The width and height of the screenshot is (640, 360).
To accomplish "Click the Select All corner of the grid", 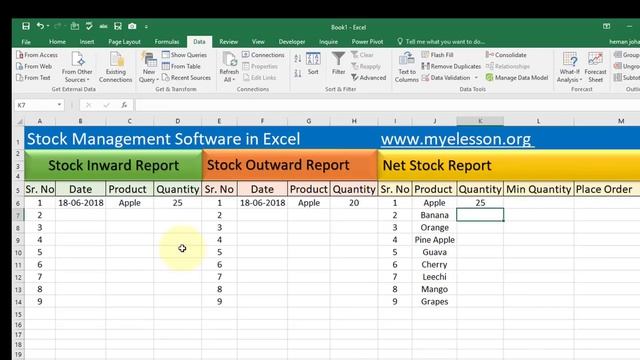I will coord(19,121).
